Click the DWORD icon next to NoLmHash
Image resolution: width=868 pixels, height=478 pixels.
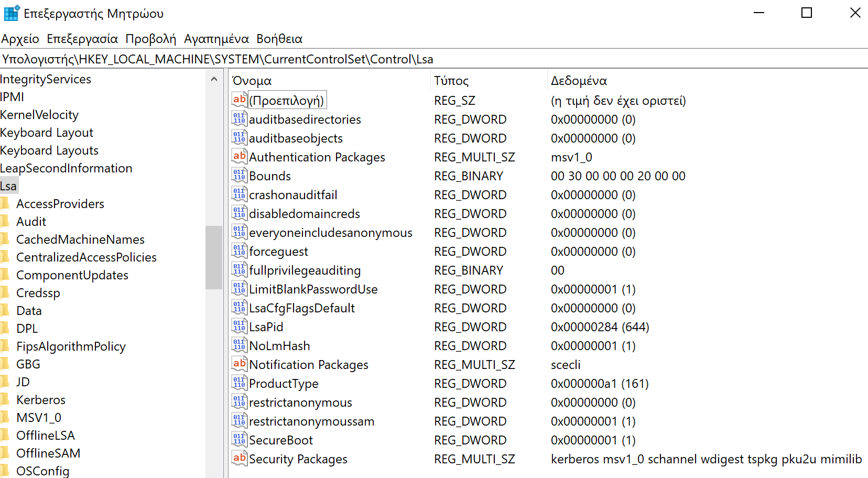pyautogui.click(x=239, y=345)
